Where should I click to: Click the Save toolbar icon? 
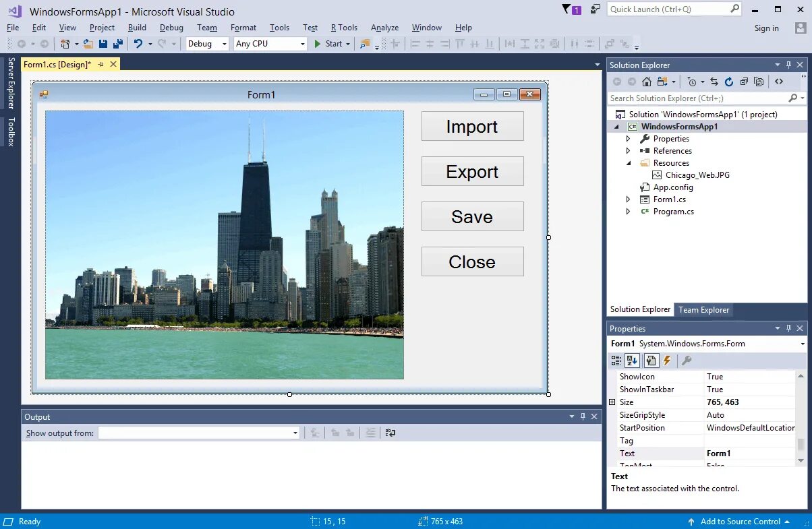click(x=103, y=44)
